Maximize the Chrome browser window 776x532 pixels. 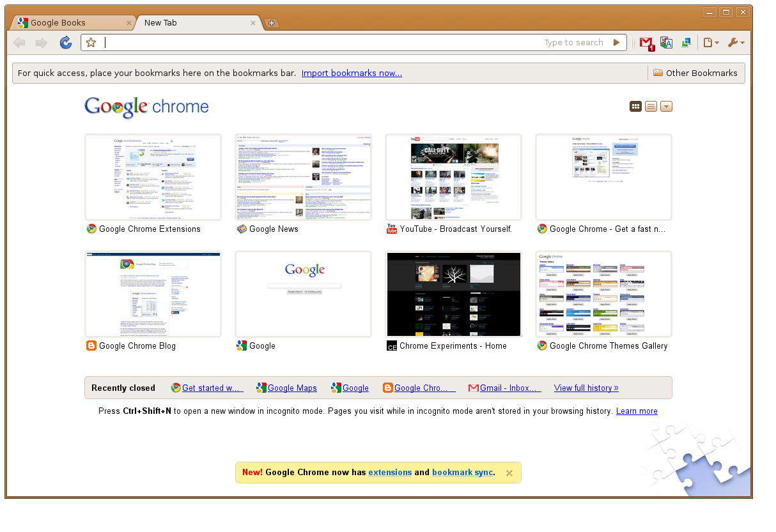pyautogui.click(x=726, y=12)
